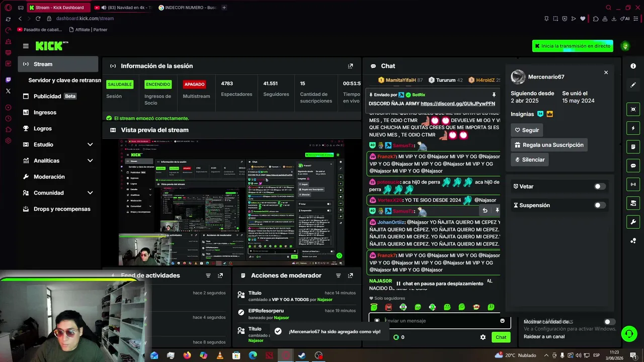Send message with green Chat button

[501, 337]
